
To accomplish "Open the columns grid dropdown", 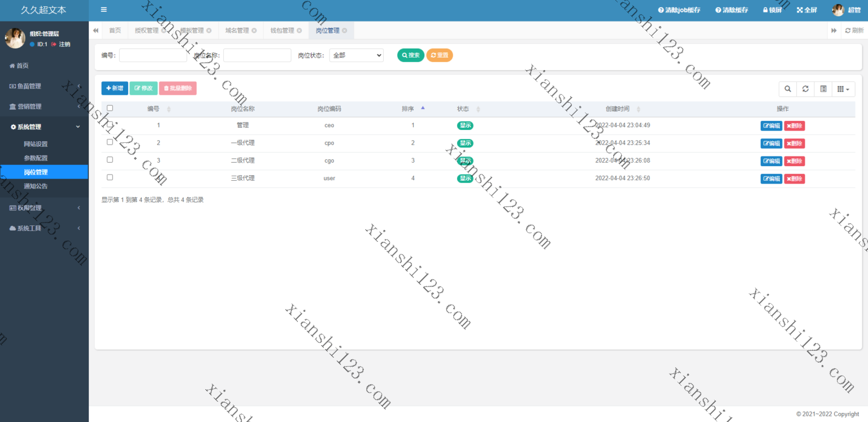I will click(x=843, y=89).
